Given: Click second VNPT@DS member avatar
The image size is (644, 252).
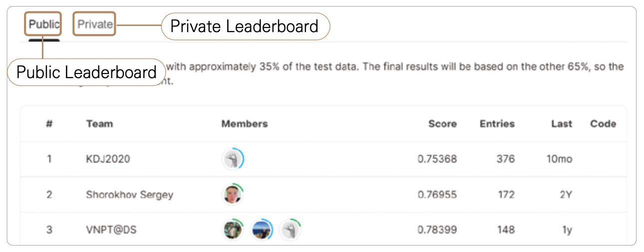Looking at the screenshot, I should (x=261, y=229).
